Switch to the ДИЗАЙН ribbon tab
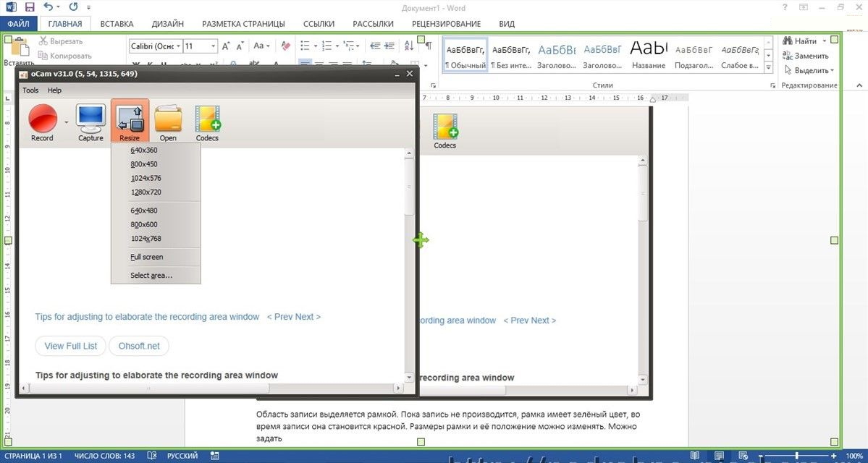 tap(168, 24)
